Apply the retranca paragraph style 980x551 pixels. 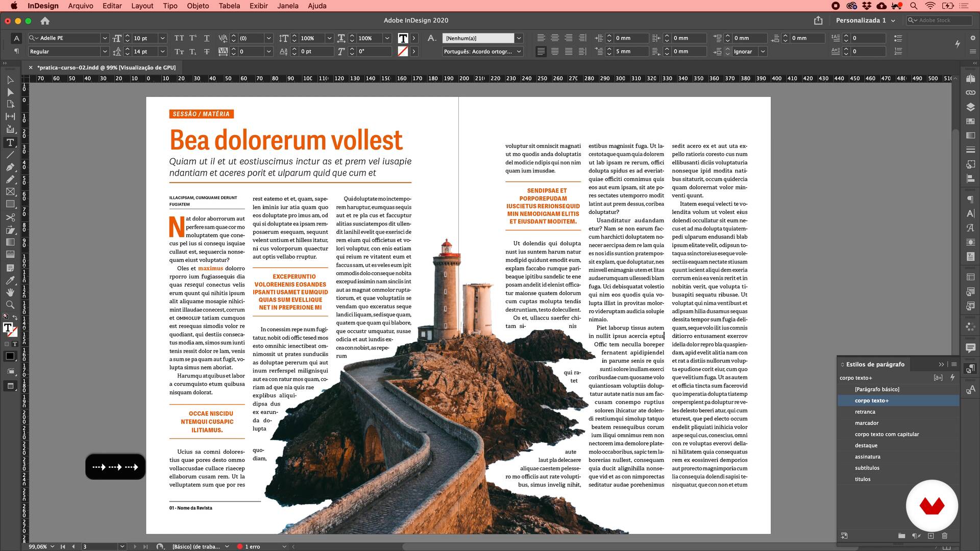(x=898, y=412)
